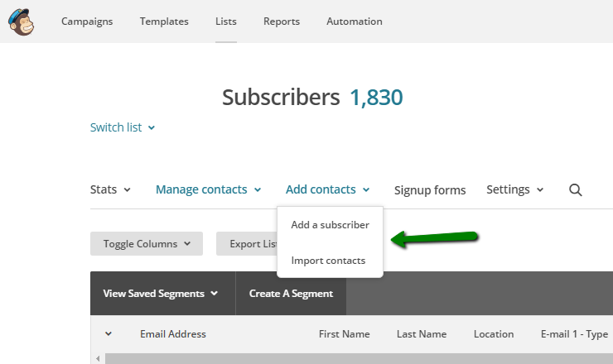Click the Create A Segment button

[x=291, y=294]
